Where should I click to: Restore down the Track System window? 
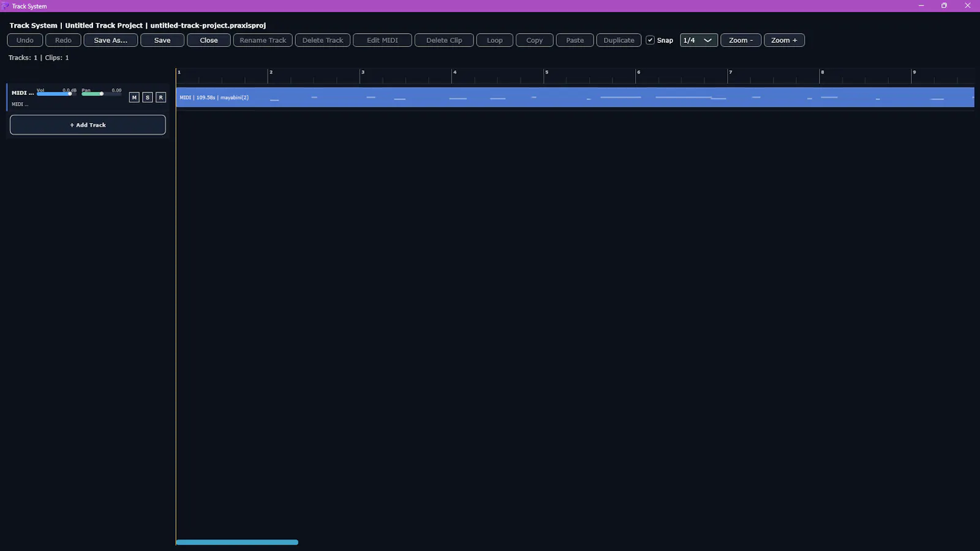click(x=944, y=6)
